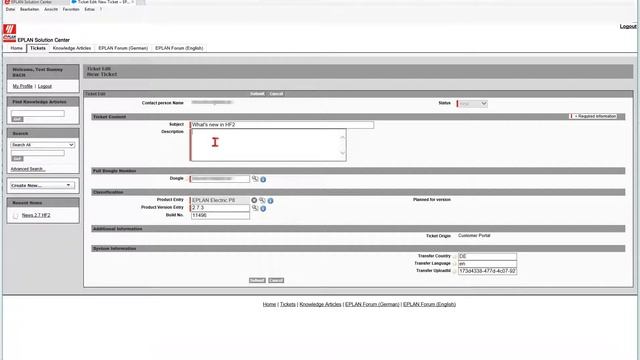This screenshot has height=360, width=640.
Task: Click the Product Version Entry field
Action: pos(220,208)
